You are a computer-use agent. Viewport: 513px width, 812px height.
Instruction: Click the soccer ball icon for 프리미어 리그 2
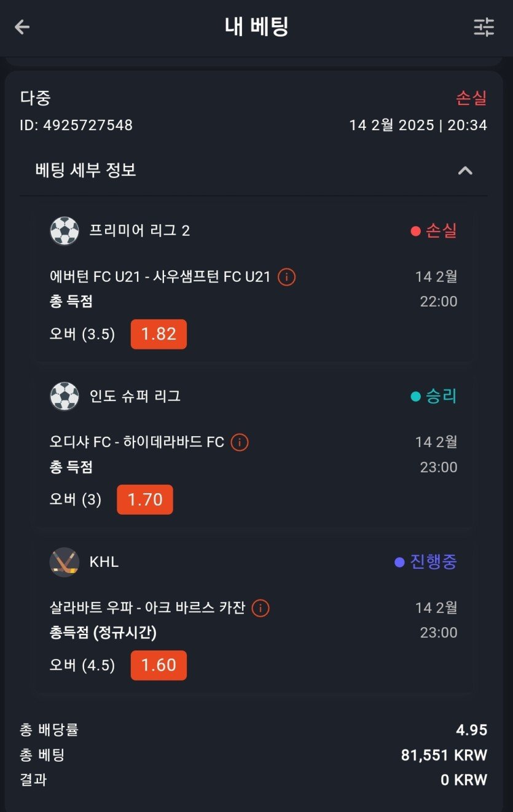[x=65, y=231]
